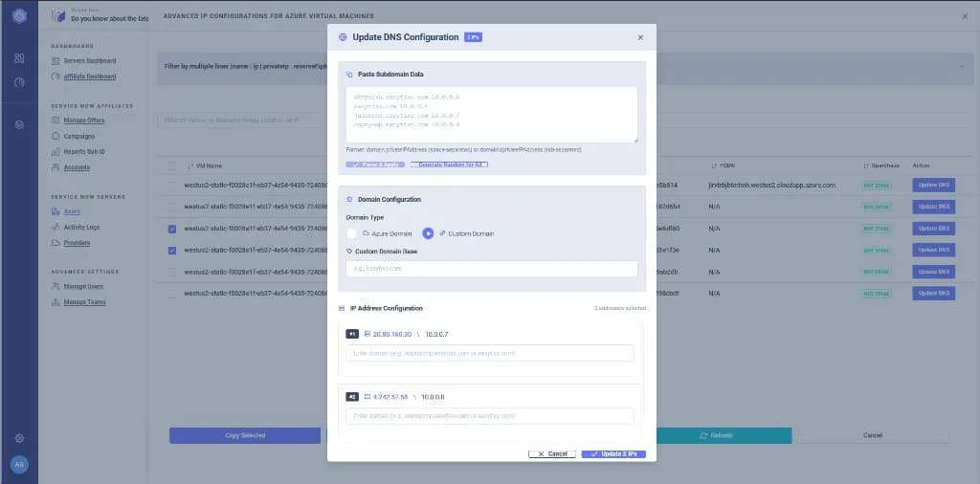The image size is (980, 484).
Task: Click the Copy Selected button
Action: (x=245, y=435)
